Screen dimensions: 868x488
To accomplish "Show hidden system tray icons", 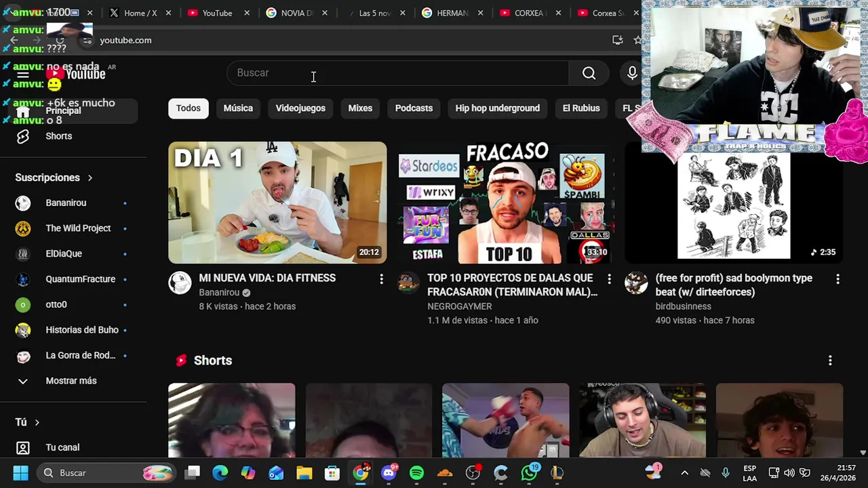I will [x=684, y=472].
